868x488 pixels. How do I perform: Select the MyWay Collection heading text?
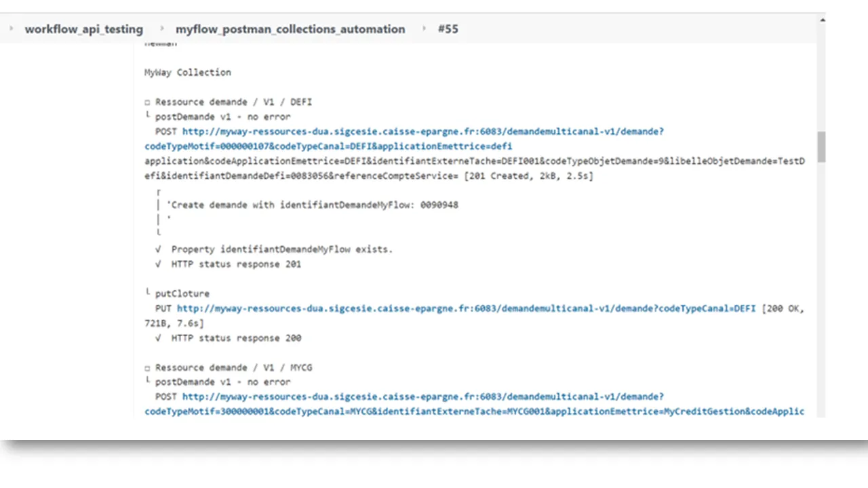pos(187,72)
